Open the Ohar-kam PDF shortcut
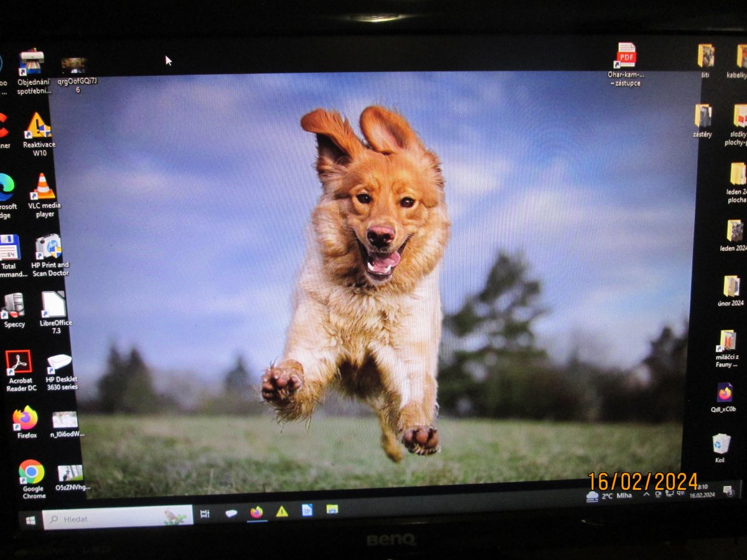 point(625,56)
